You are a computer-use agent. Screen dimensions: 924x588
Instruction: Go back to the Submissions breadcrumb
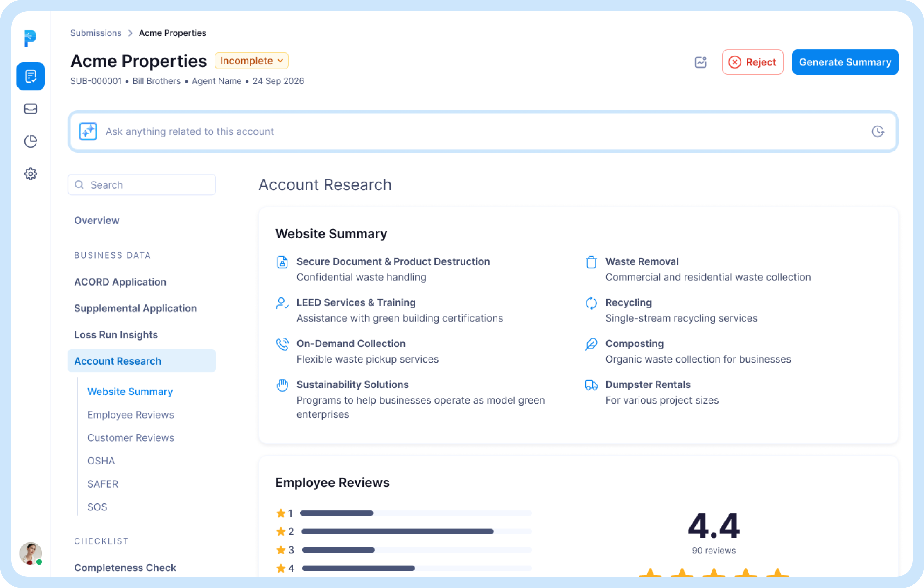(x=96, y=33)
